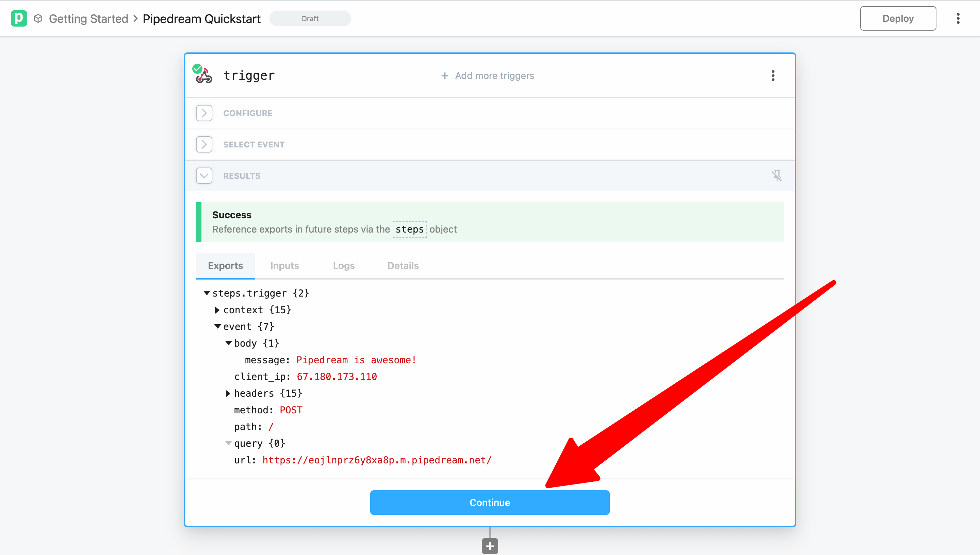Select the Details tab

[x=403, y=266]
